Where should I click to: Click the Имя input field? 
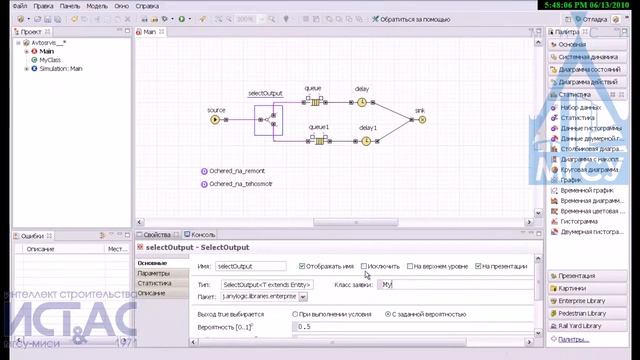(x=251, y=266)
